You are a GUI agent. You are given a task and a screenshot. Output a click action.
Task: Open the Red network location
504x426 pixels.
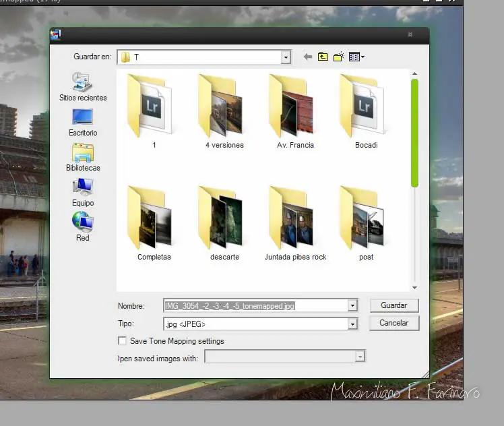pyautogui.click(x=83, y=226)
